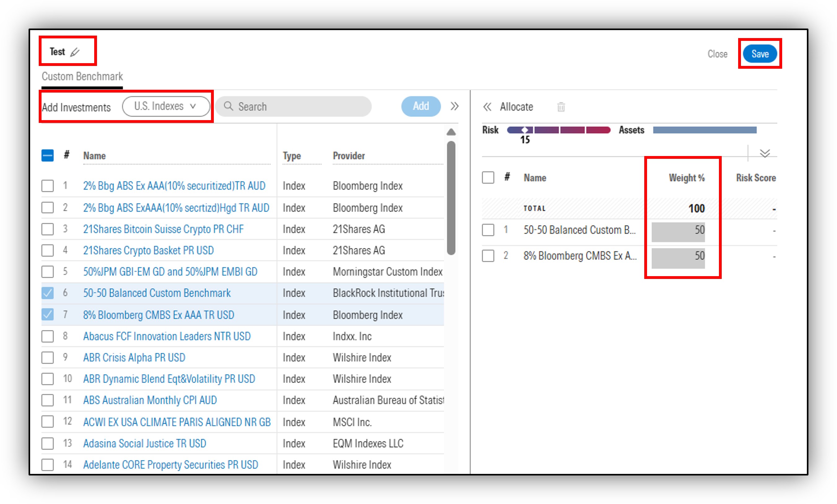Click the double right chevron after Add button

coord(455,106)
